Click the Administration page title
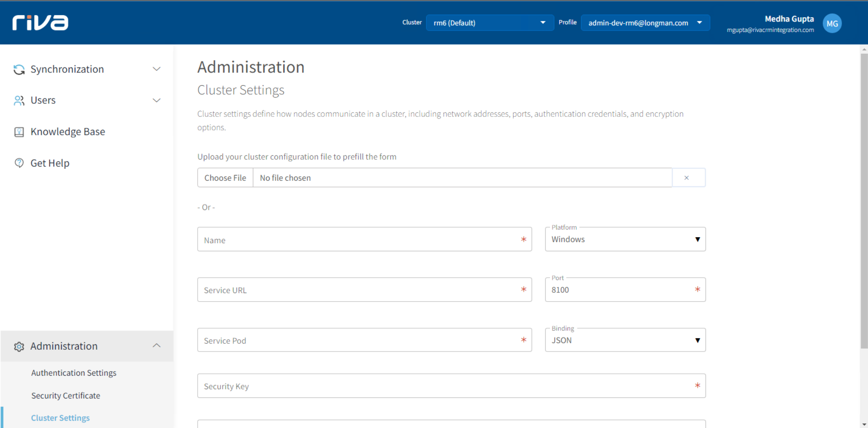Image resolution: width=868 pixels, height=428 pixels. click(x=251, y=67)
